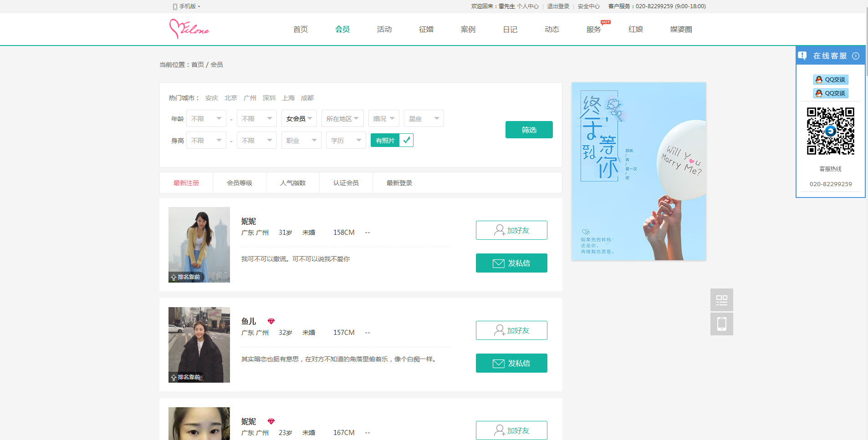Click 发私信 for 鱼儿
This screenshot has height=440, width=868.
coord(511,363)
